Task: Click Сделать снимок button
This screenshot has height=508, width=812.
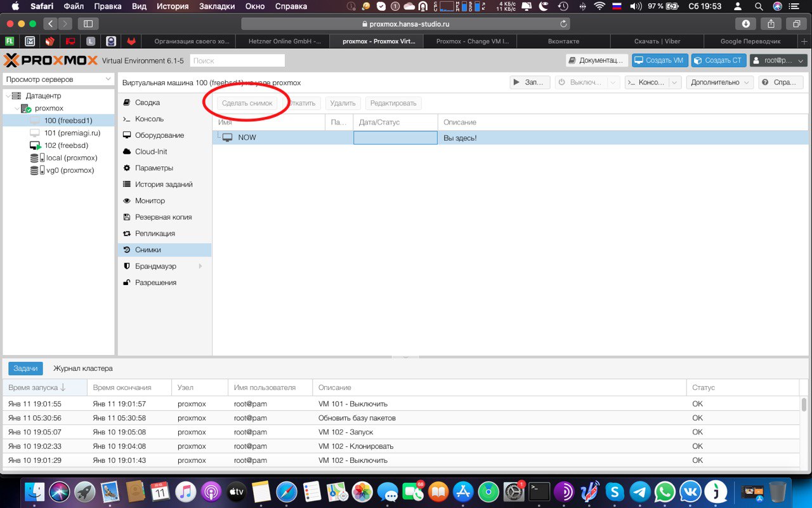Action: pyautogui.click(x=247, y=103)
